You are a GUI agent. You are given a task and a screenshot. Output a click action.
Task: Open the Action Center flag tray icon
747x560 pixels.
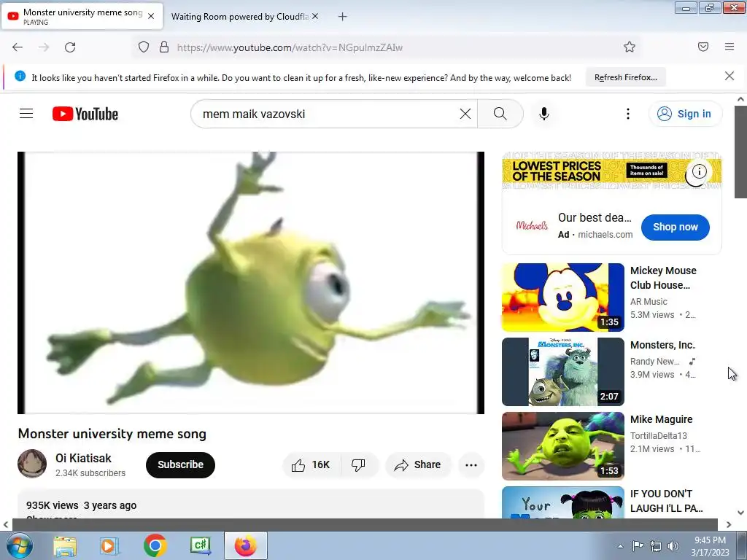click(x=638, y=546)
